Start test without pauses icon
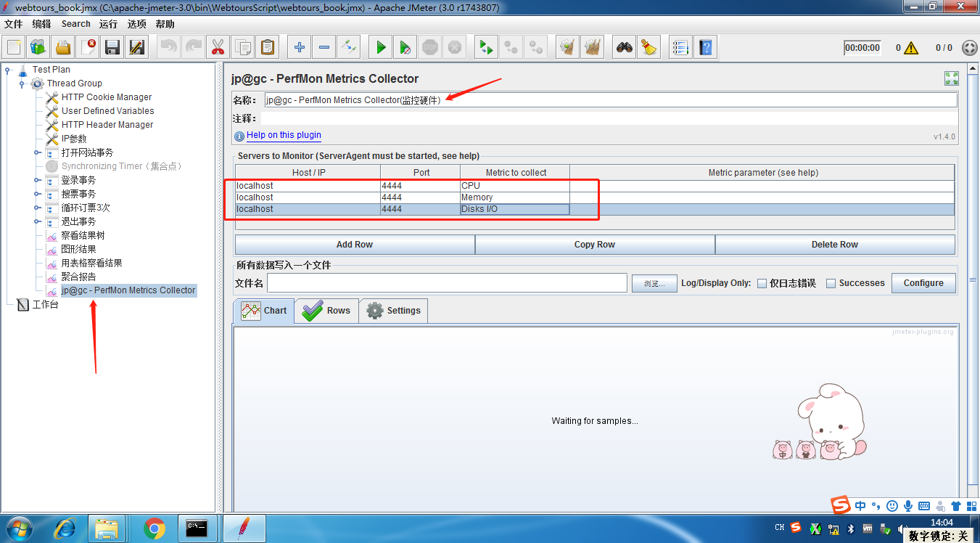The height and width of the screenshot is (543, 980). click(x=405, y=48)
